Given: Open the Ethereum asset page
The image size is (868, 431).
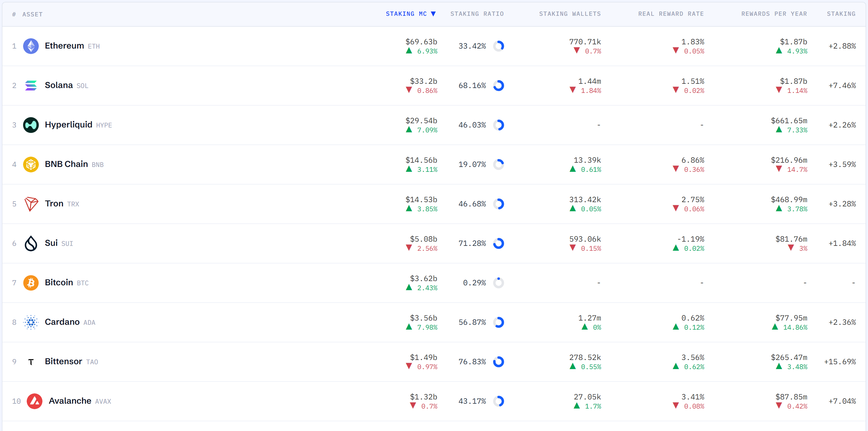Looking at the screenshot, I should click(x=64, y=46).
